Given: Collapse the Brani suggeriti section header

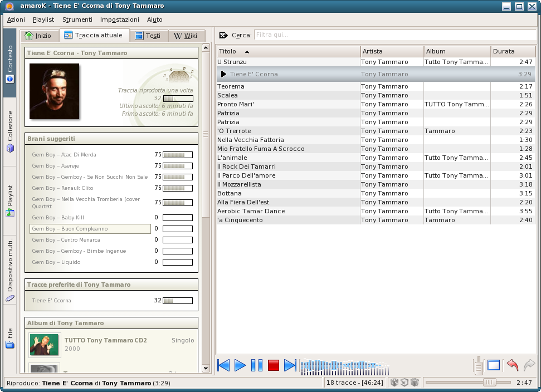Looking at the screenshot, I should (111, 139).
